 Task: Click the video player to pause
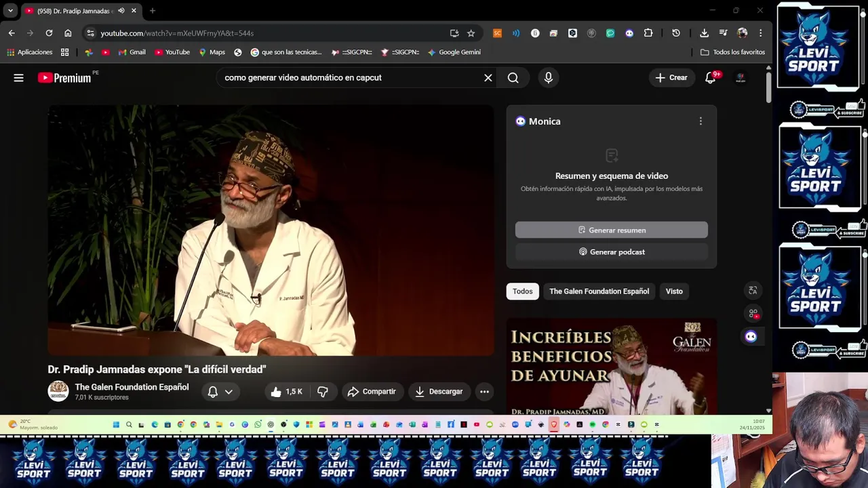pyautogui.click(x=271, y=230)
